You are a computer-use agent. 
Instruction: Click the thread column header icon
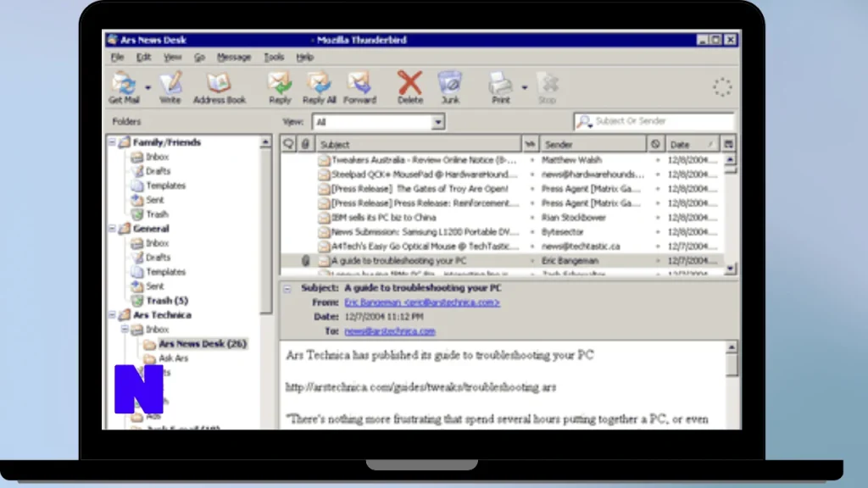click(x=288, y=144)
